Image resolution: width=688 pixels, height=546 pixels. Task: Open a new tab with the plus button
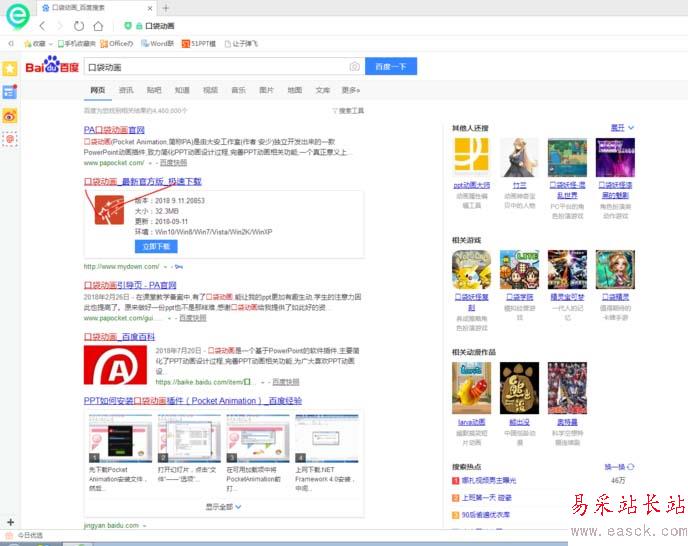click(x=166, y=8)
